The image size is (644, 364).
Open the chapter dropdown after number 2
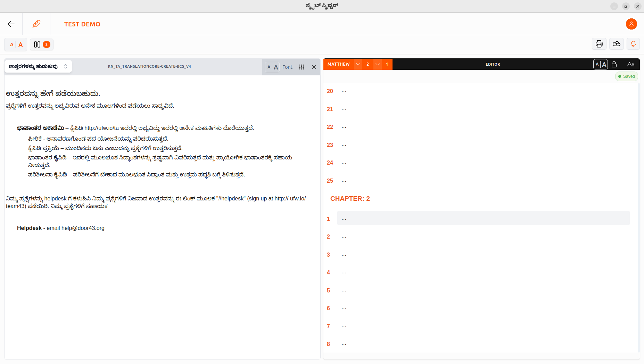click(x=378, y=64)
